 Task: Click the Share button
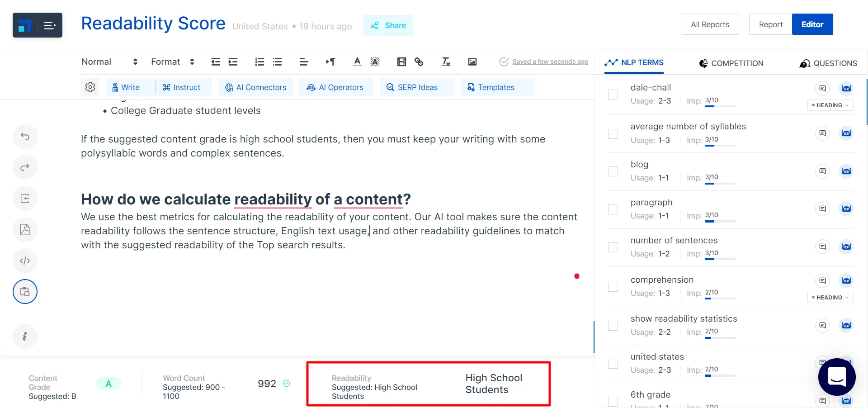pos(388,25)
